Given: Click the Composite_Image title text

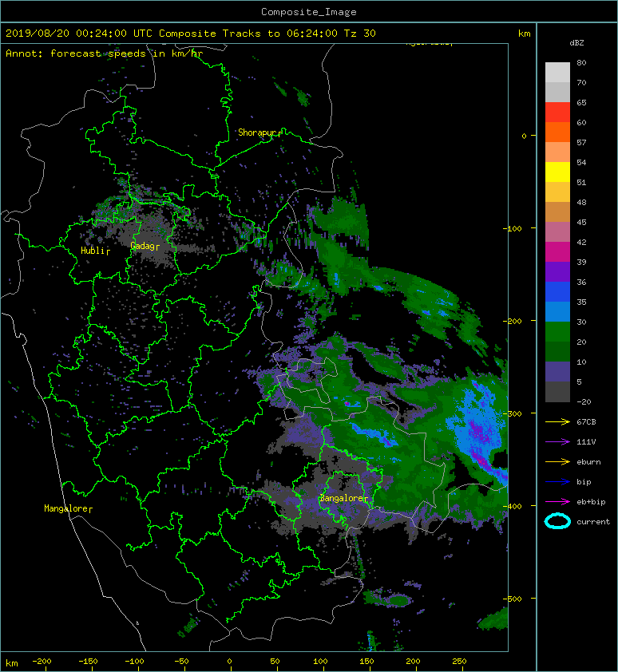Looking at the screenshot, I should [x=309, y=12].
